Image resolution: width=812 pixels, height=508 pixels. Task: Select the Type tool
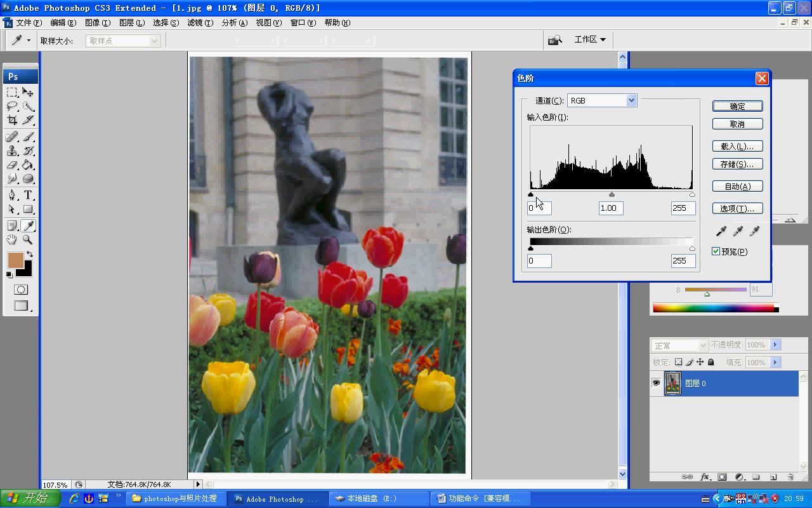(28, 195)
